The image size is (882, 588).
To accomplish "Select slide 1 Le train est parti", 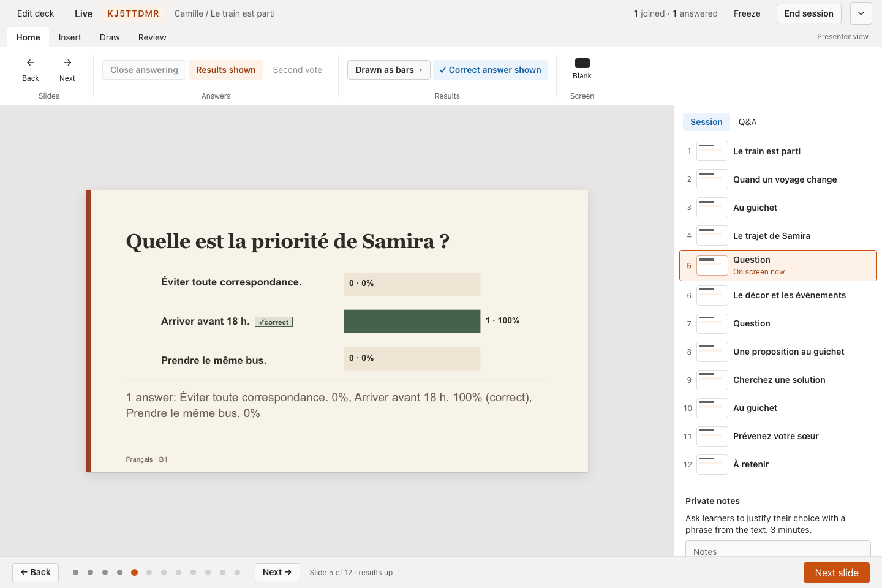I will (x=778, y=151).
